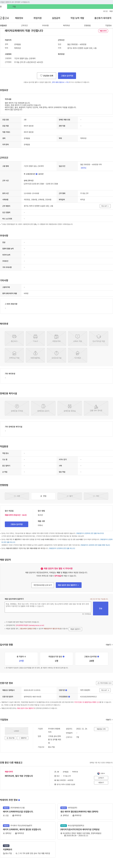The height and width of the screenshot is (868, 113).
Task: Click the 취업알선기관 알선 info icon
Action: coord(64,656)
